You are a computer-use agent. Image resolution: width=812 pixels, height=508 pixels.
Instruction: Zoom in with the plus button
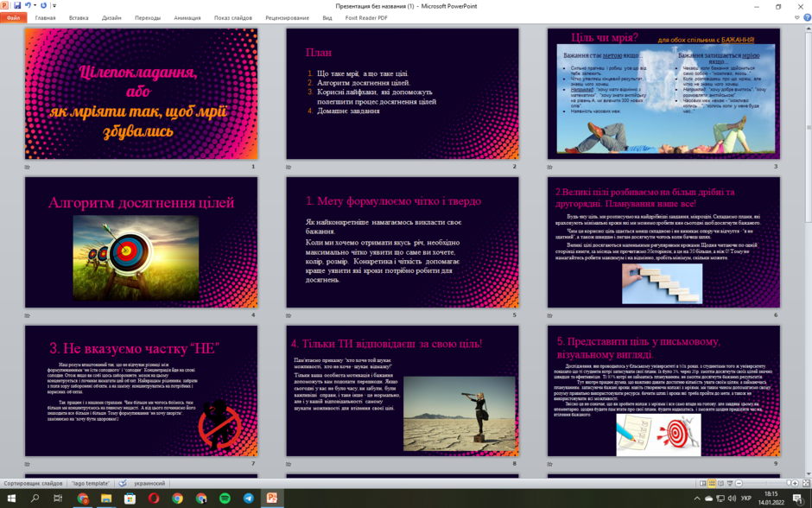[795, 483]
